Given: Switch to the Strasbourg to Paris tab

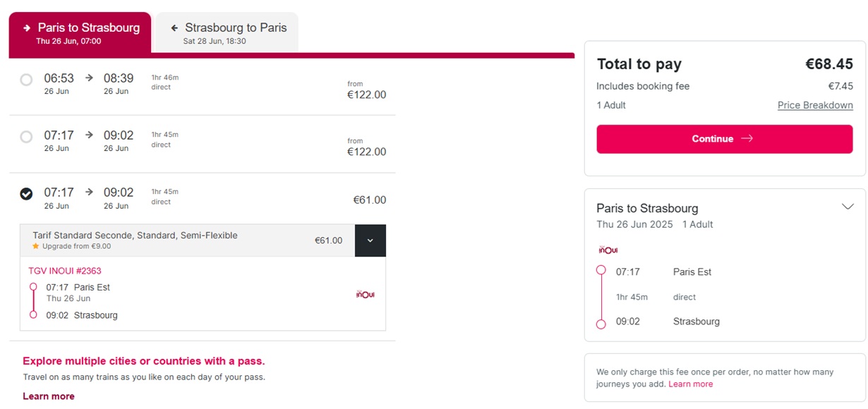Looking at the screenshot, I should coord(227,32).
